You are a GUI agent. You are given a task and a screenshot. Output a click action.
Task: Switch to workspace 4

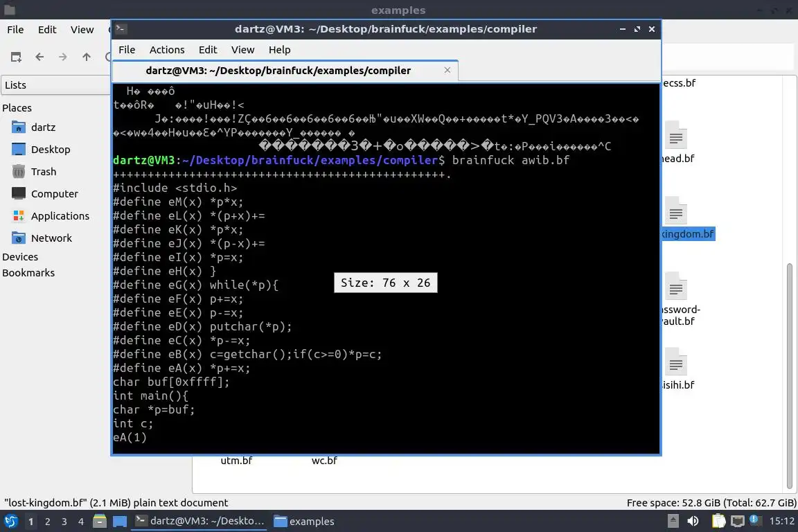[x=80, y=522]
